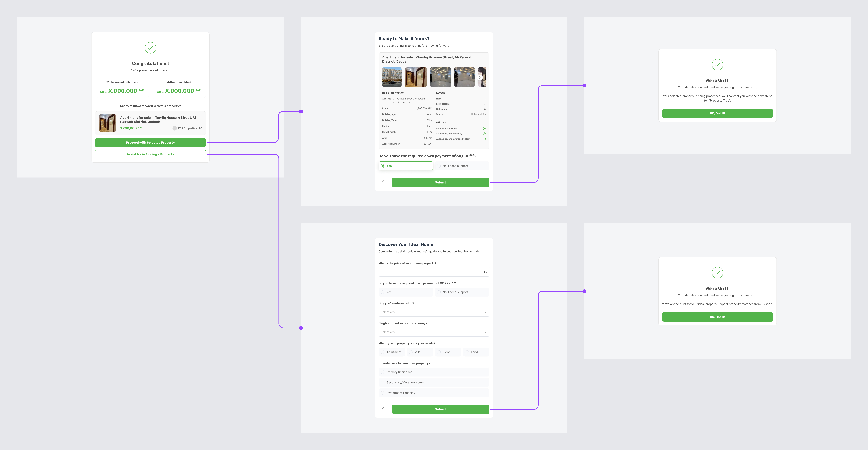Viewport: 868px width, 450px height.
Task: Click OK, Got It! on the selected property confirmation
Action: click(x=717, y=113)
